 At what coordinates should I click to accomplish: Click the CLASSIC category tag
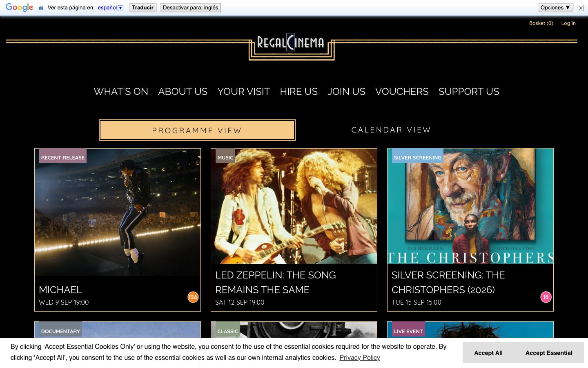228,330
